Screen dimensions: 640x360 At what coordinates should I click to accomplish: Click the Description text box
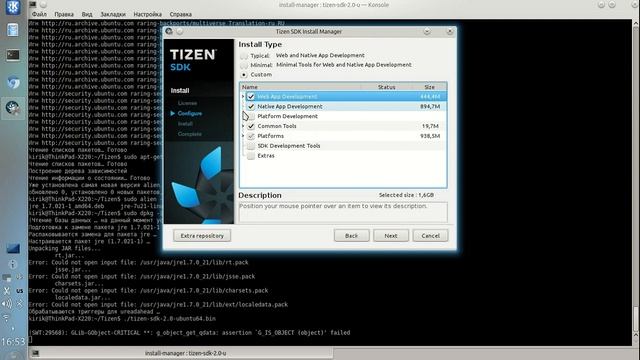click(x=343, y=212)
